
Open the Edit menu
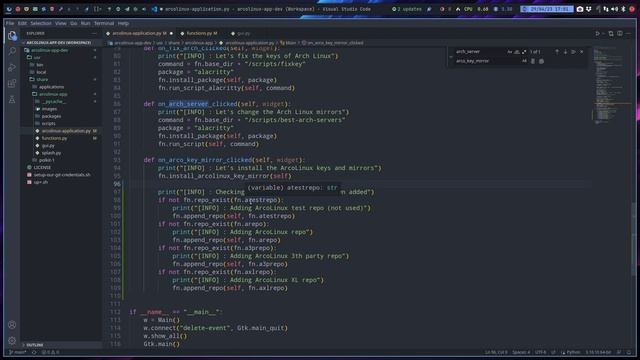[22, 23]
